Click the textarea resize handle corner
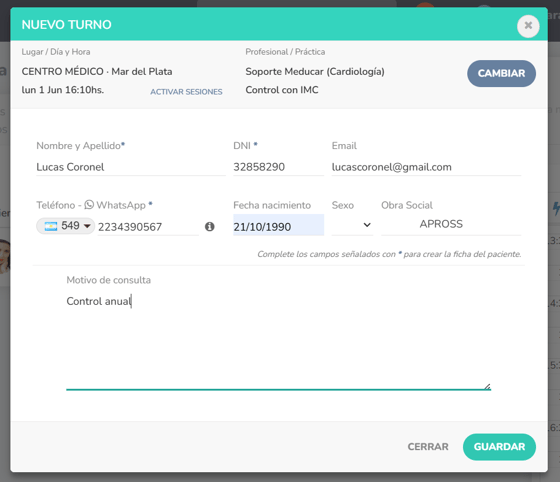Screen dimensions: 560x482 coord(488,387)
